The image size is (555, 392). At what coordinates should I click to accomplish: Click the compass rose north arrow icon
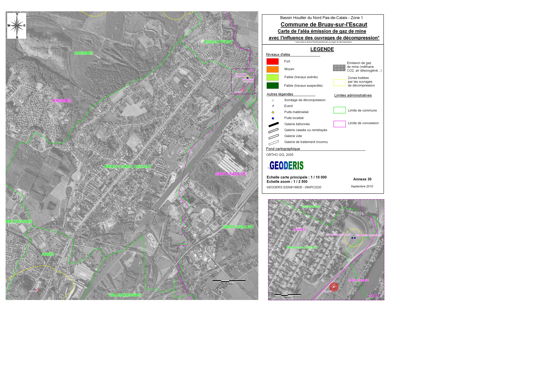point(17,26)
